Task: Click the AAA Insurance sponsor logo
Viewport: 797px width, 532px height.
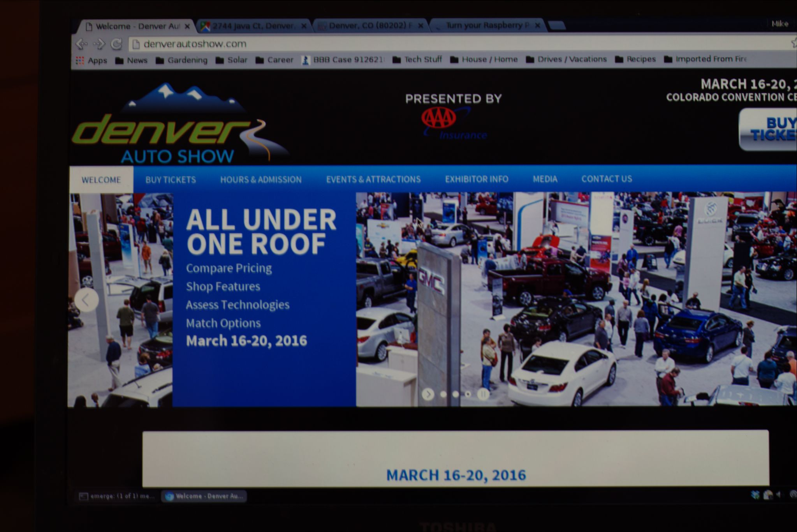Action: tap(454, 123)
